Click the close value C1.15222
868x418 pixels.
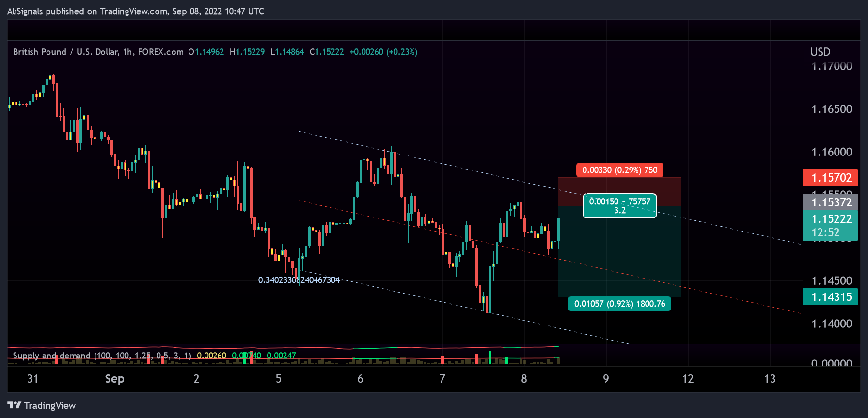point(327,52)
